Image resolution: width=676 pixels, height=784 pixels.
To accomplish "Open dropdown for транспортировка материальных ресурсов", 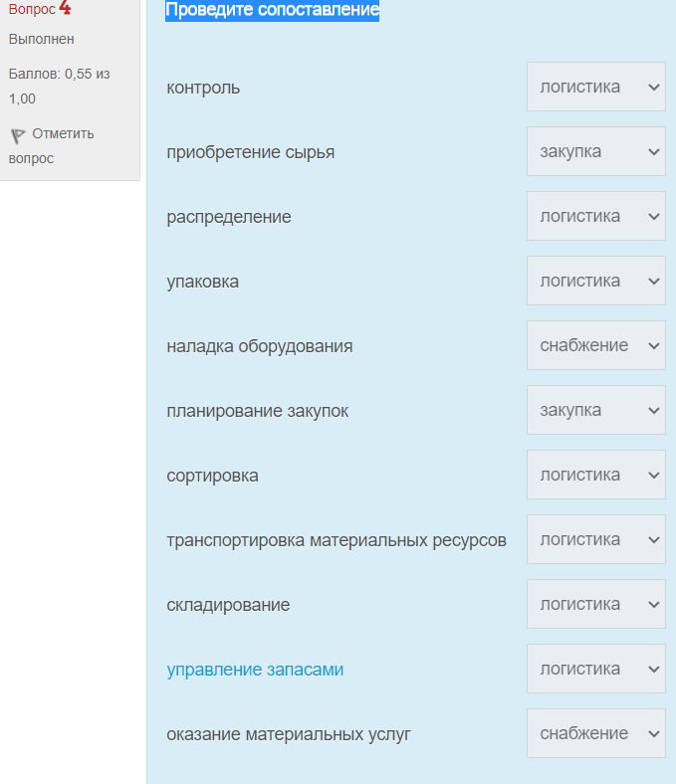I will (x=596, y=539).
